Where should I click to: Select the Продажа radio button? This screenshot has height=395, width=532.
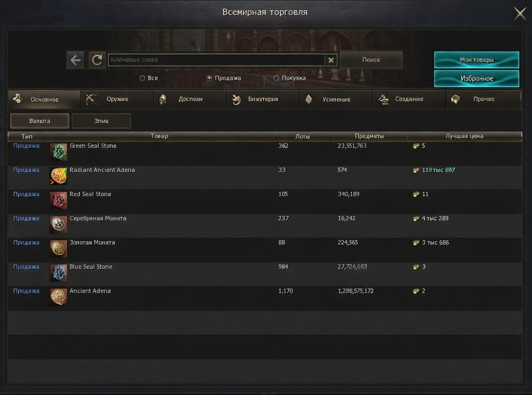click(209, 78)
